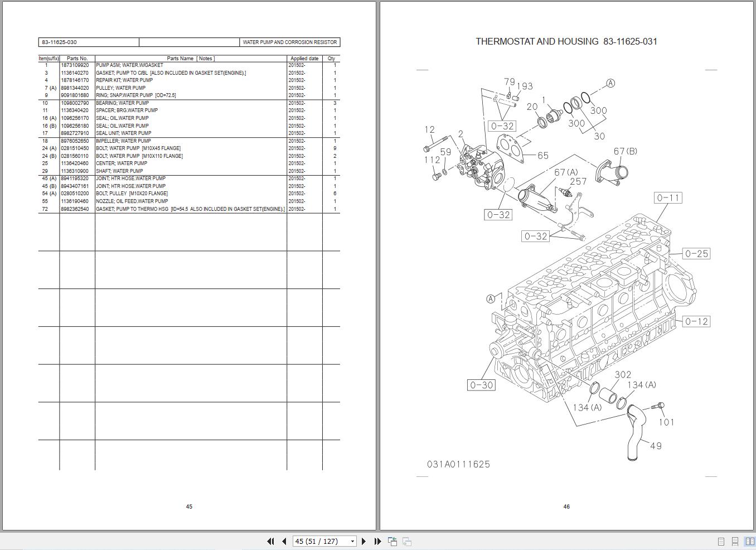Click callout 257 label in diagram
This screenshot has height=550, width=756.
(578, 181)
